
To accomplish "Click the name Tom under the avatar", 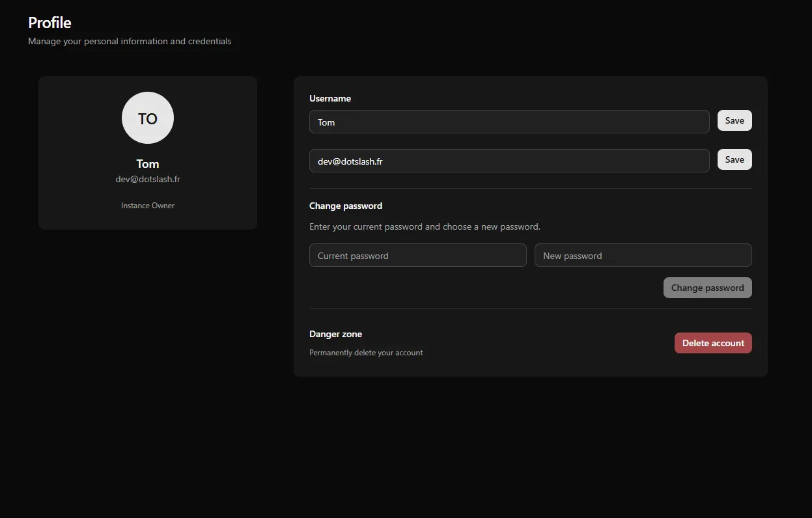I will [x=148, y=164].
